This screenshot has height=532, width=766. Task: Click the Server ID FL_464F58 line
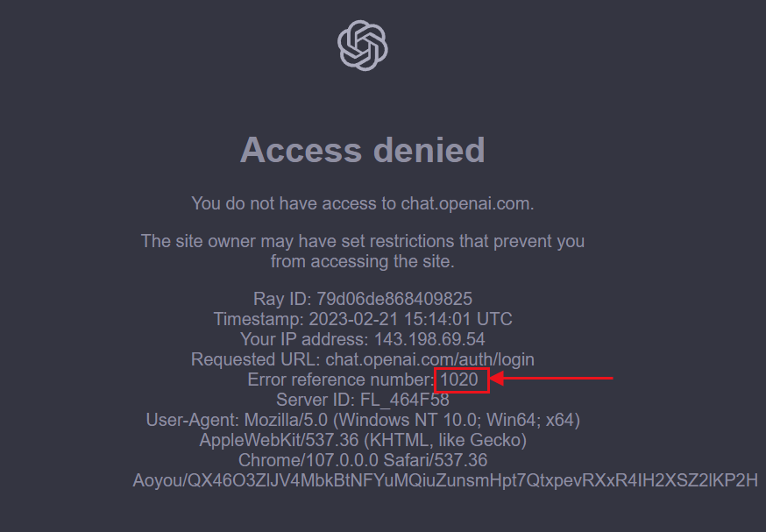pos(363,400)
